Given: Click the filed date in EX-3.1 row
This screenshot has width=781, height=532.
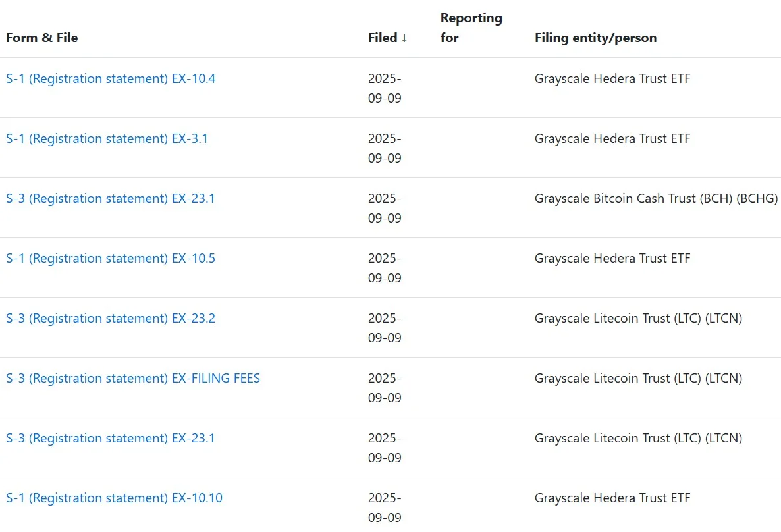Looking at the screenshot, I should (x=385, y=148).
